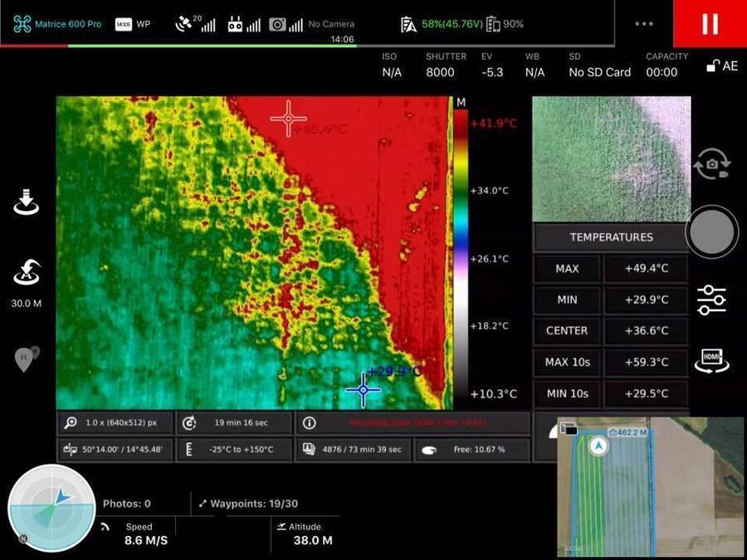Viewport: 747px width, 560px height.
Task: Tap the auto landing icon
Action: [x=27, y=202]
